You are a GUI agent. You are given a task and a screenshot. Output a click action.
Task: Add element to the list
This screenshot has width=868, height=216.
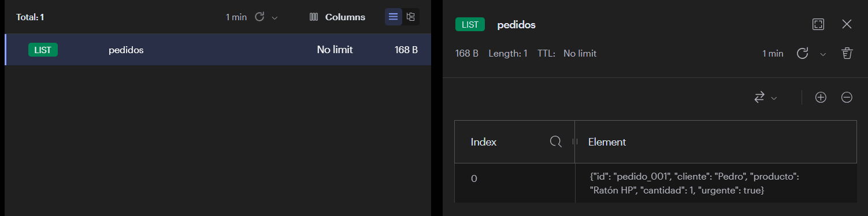pyautogui.click(x=821, y=98)
